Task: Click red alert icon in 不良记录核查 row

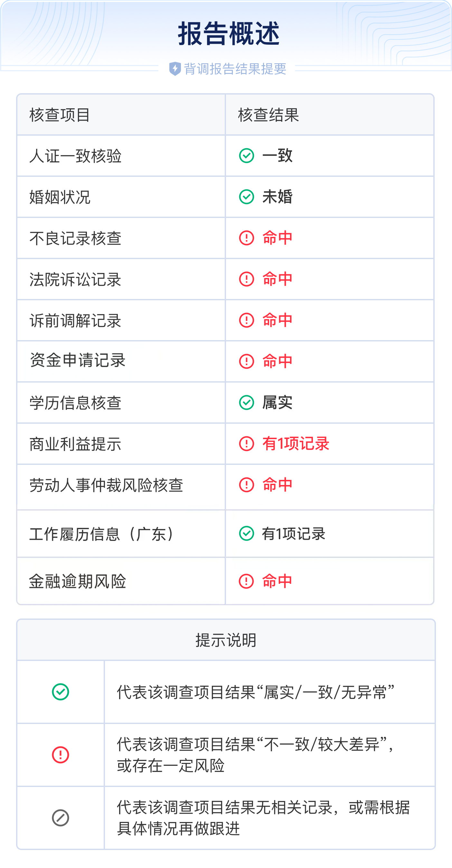Action: coord(247,238)
